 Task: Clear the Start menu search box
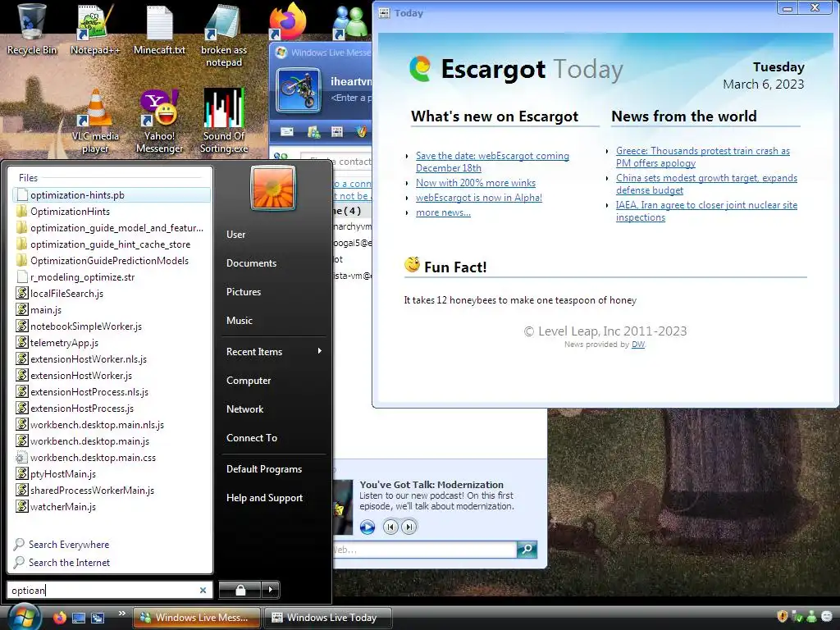203,590
